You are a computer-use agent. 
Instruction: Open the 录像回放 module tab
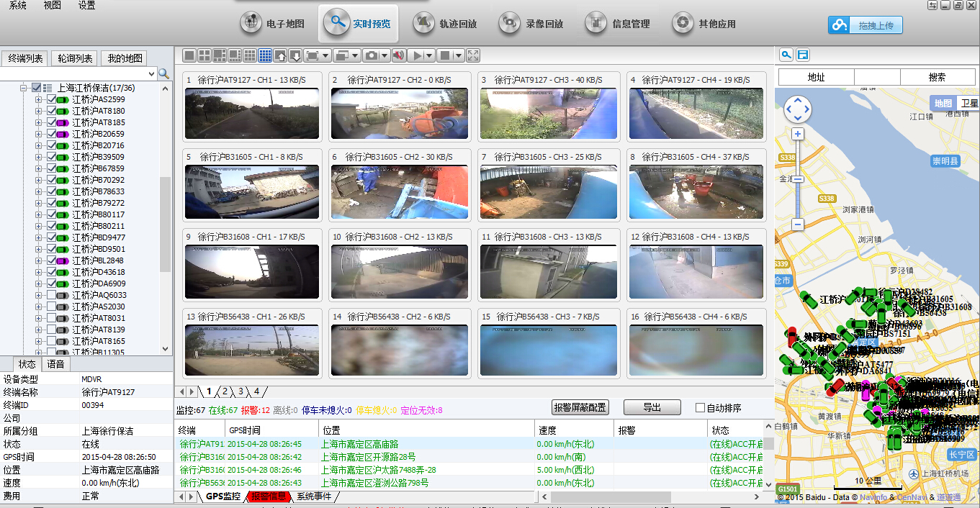[x=531, y=24]
